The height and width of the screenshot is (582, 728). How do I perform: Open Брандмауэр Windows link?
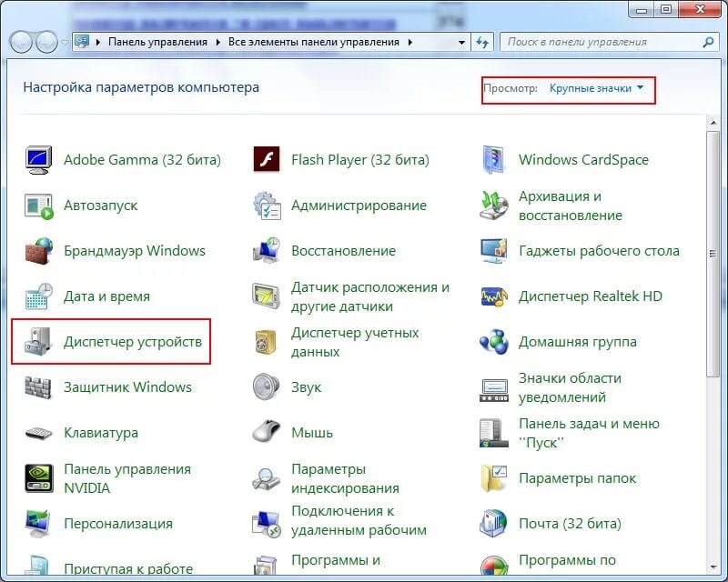pyautogui.click(x=135, y=251)
